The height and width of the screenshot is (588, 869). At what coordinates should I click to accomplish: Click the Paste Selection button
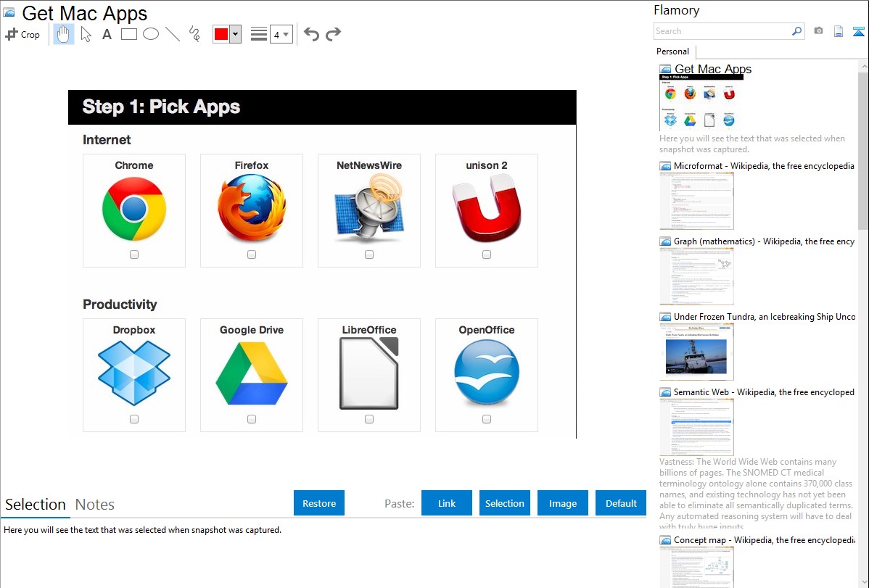point(504,503)
